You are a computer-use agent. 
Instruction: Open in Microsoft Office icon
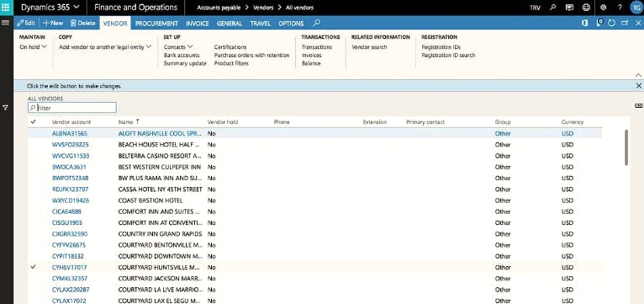(584, 23)
